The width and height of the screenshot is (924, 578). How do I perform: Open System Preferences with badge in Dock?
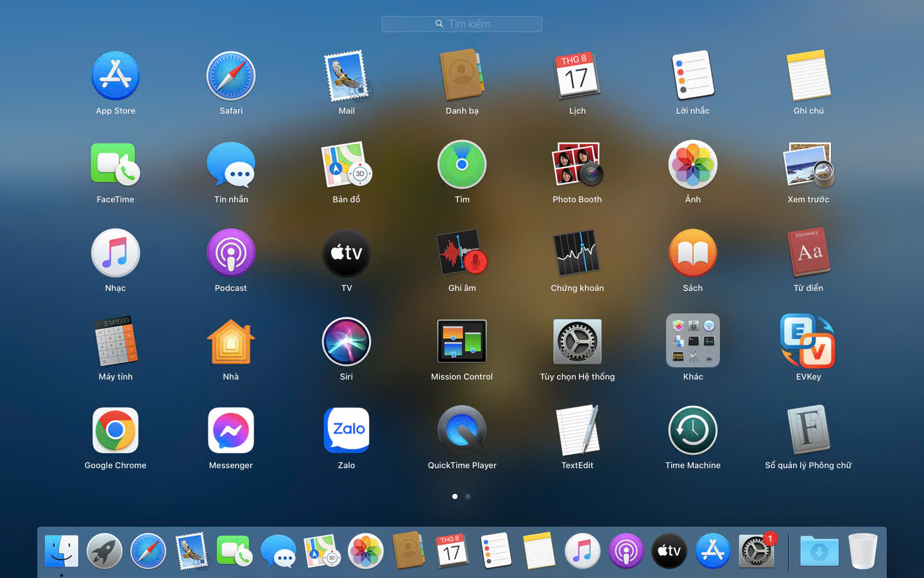pos(757,551)
